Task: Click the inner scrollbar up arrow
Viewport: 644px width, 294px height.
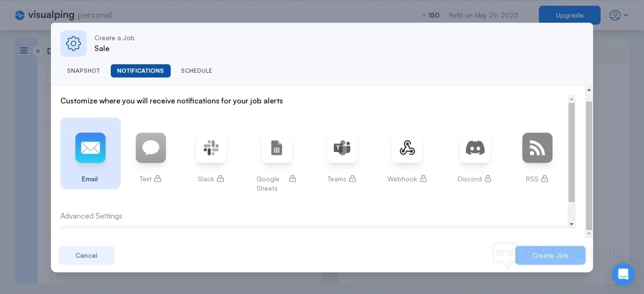Action: pos(572,99)
